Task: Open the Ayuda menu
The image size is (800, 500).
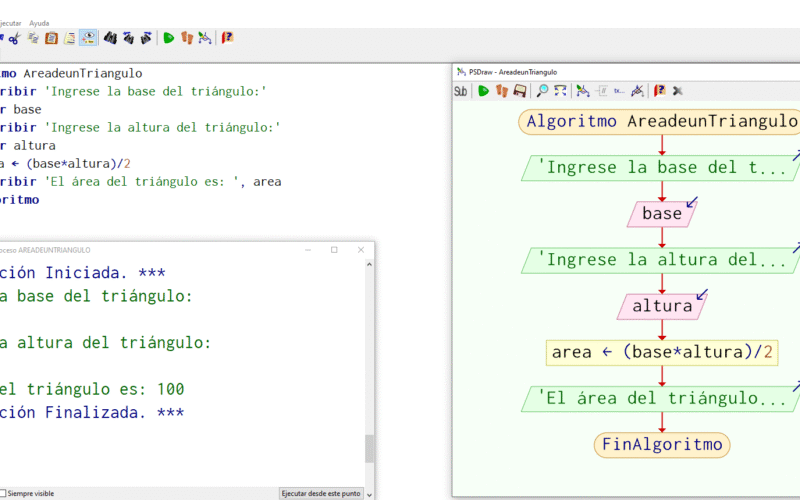Action: click(x=39, y=22)
